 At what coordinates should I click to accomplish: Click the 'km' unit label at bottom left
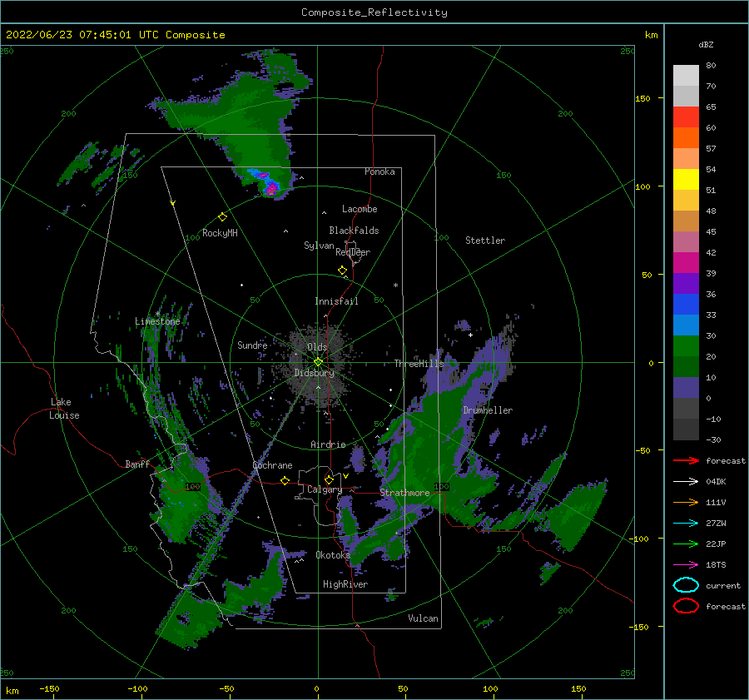pos(12,691)
